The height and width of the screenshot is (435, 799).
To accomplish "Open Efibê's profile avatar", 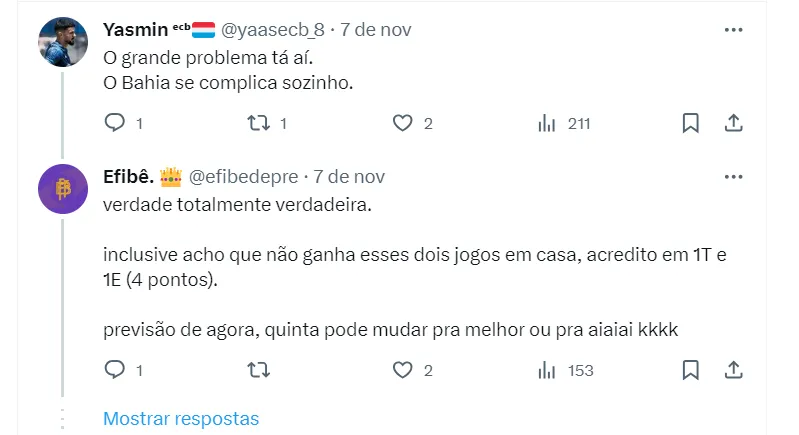I will pos(63,188).
